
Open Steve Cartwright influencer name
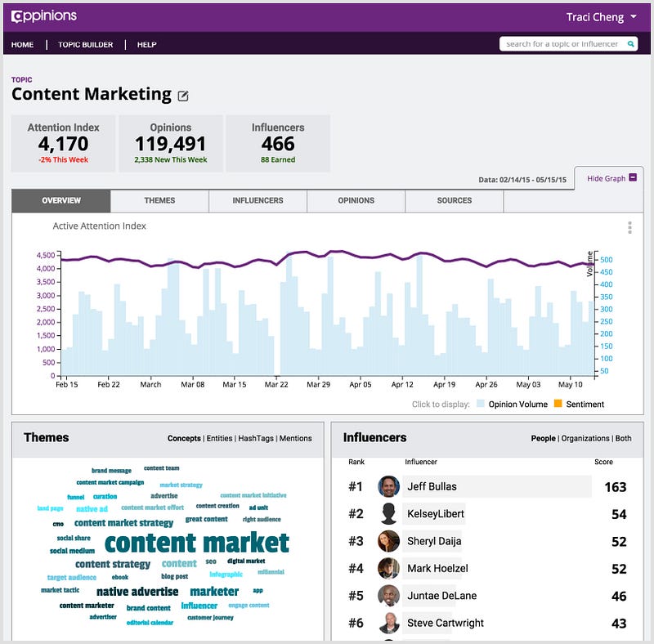coord(445,623)
